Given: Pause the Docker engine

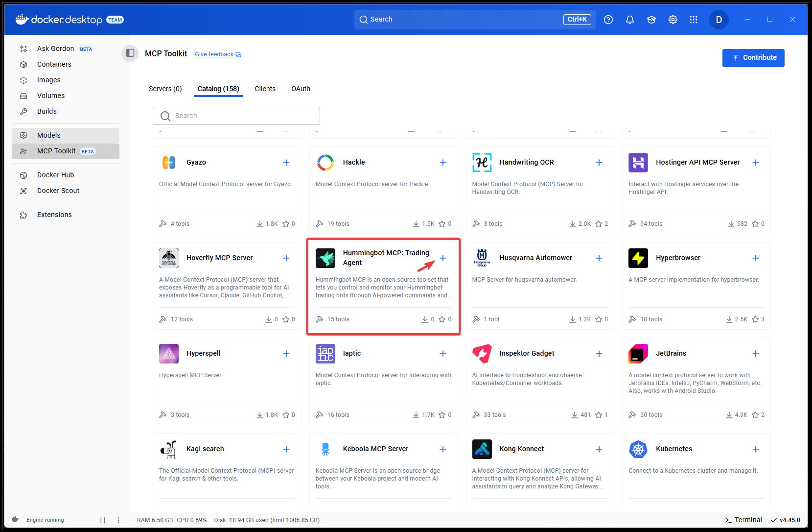Looking at the screenshot, I should pyautogui.click(x=103, y=520).
